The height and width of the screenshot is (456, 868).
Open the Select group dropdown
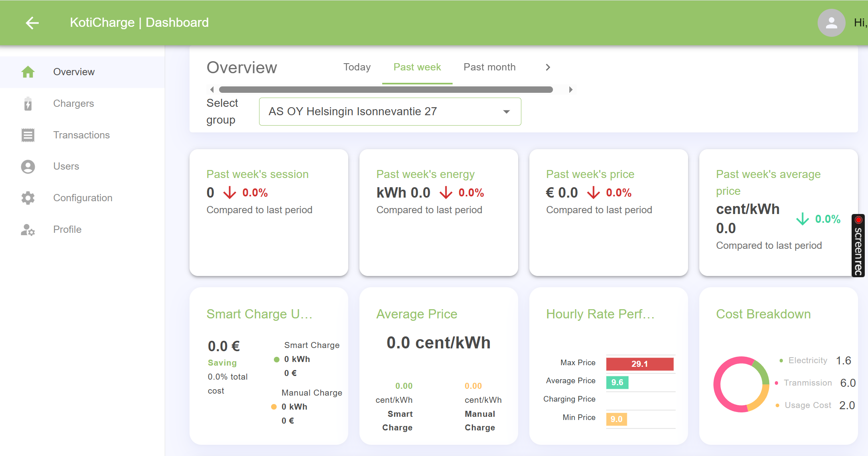coord(390,112)
